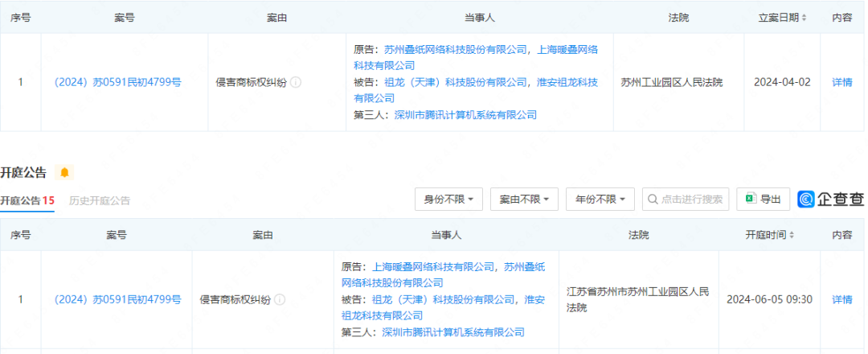Click the Excel icon on the 导出 button
Viewport: 868px width, 354px height.
point(751,199)
